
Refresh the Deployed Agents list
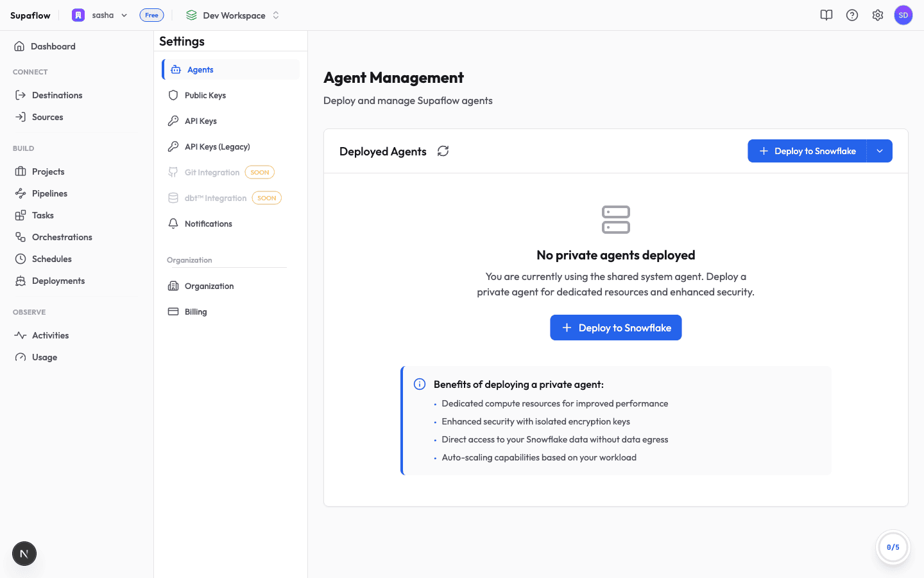443,151
